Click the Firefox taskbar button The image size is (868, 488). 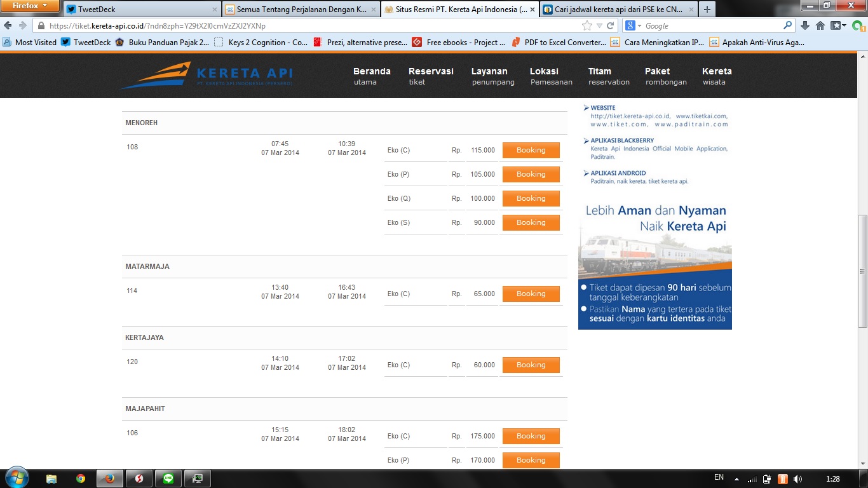click(110, 478)
